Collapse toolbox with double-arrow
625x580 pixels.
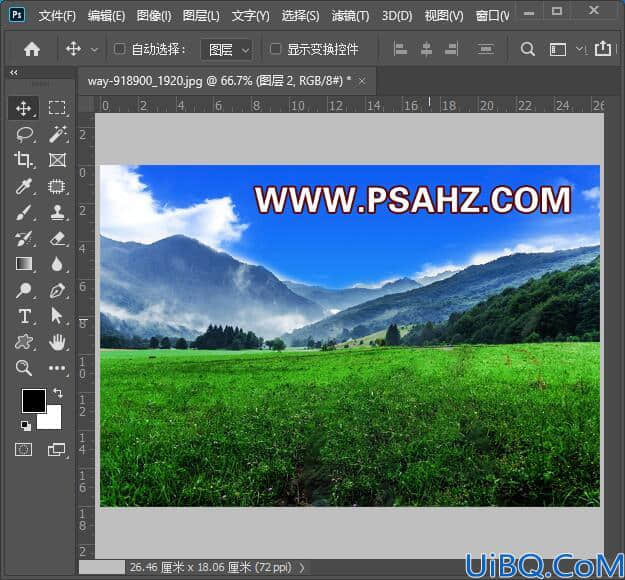(14, 73)
